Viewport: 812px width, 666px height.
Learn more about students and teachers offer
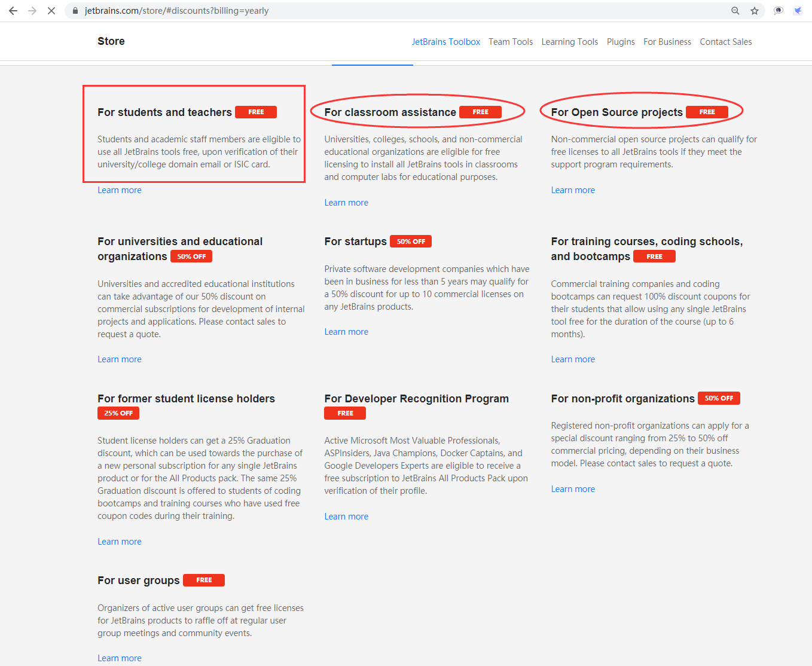click(x=120, y=190)
